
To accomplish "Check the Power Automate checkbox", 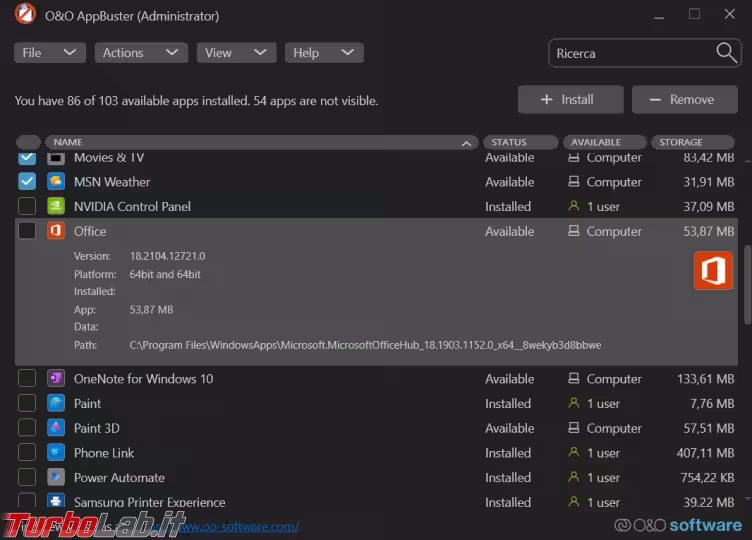I will click(27, 477).
